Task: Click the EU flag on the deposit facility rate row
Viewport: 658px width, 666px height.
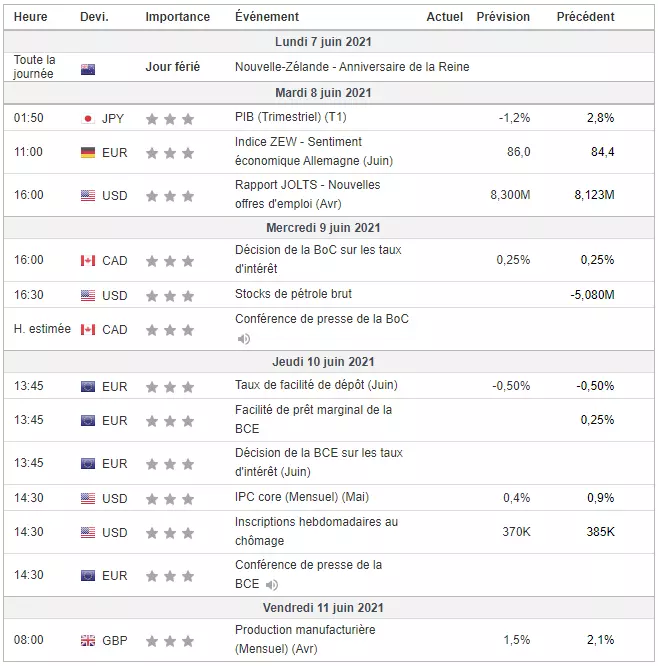Action: [88, 387]
